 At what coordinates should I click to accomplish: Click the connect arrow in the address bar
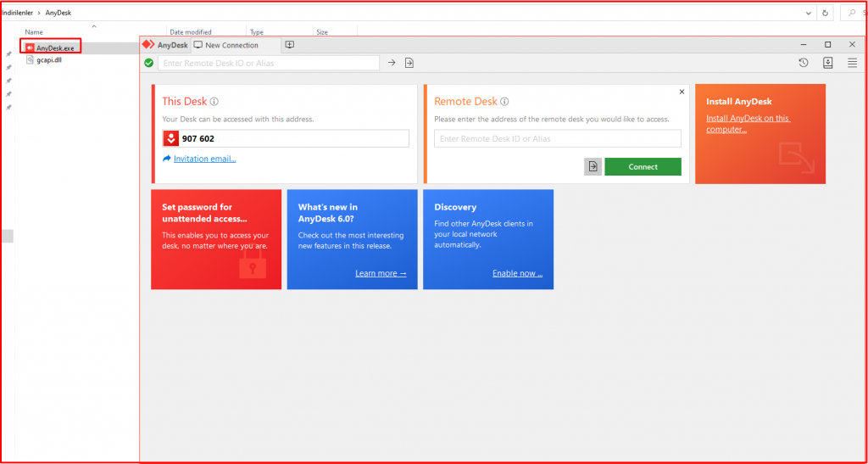392,63
